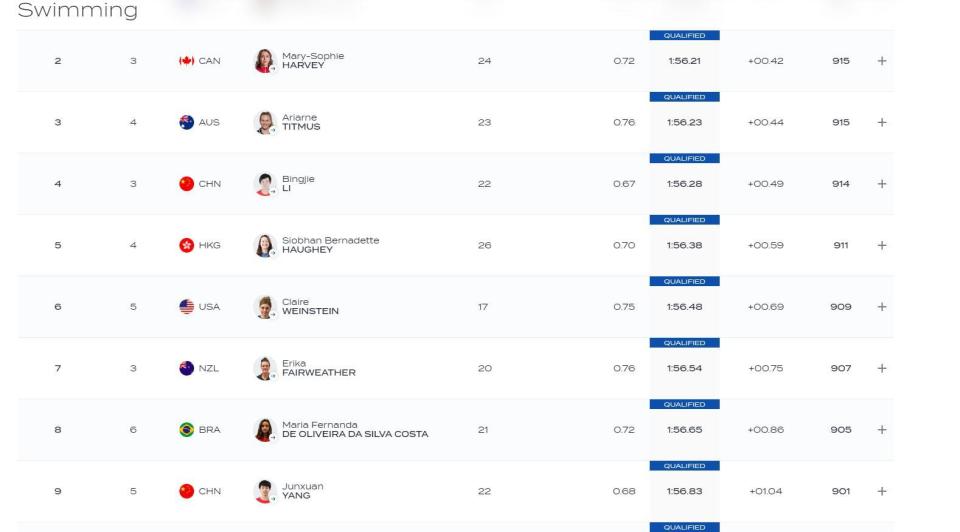Viewport: 960px width, 532px height.
Task: Click the USA flag icon
Action: 187,307
